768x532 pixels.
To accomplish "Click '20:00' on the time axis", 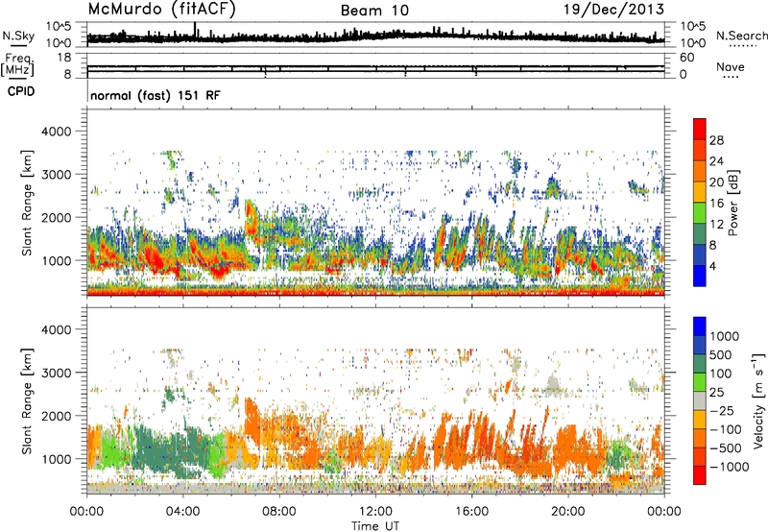I will [x=568, y=512].
